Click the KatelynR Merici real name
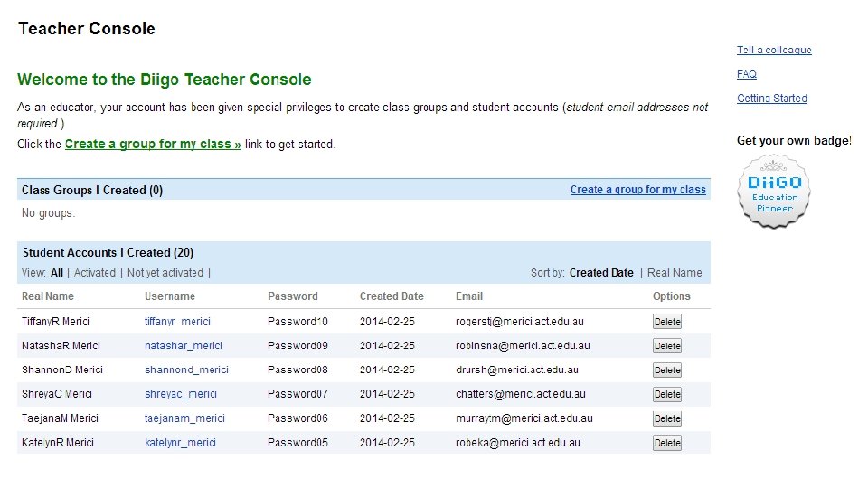This screenshot has height=488, width=868. [x=58, y=443]
